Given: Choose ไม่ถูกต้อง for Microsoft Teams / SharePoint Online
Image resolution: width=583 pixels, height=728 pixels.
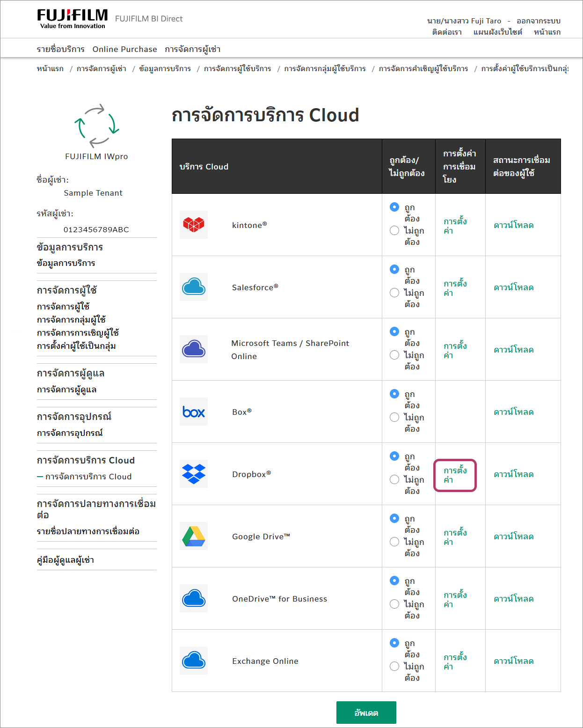Looking at the screenshot, I should point(394,355).
